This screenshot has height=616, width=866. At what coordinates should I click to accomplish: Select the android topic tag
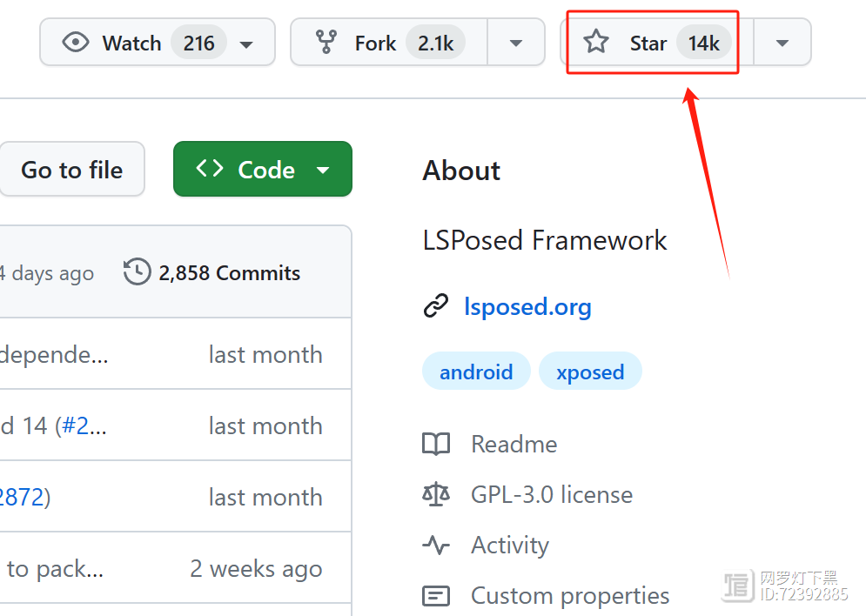(x=476, y=372)
